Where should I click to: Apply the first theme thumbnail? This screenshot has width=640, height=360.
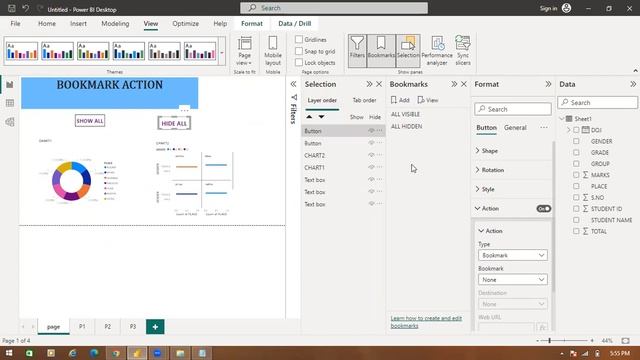(x=22, y=51)
